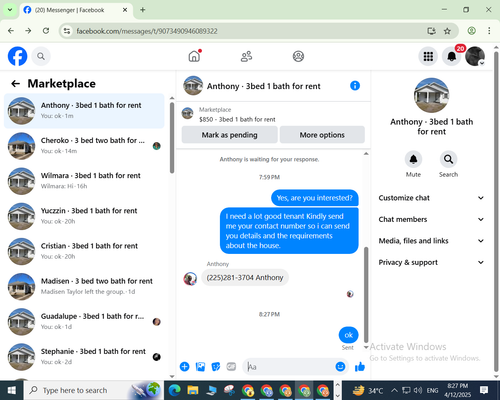The width and height of the screenshot is (500, 400).
Task: Open Chrome three-dot menu
Action: click(489, 31)
